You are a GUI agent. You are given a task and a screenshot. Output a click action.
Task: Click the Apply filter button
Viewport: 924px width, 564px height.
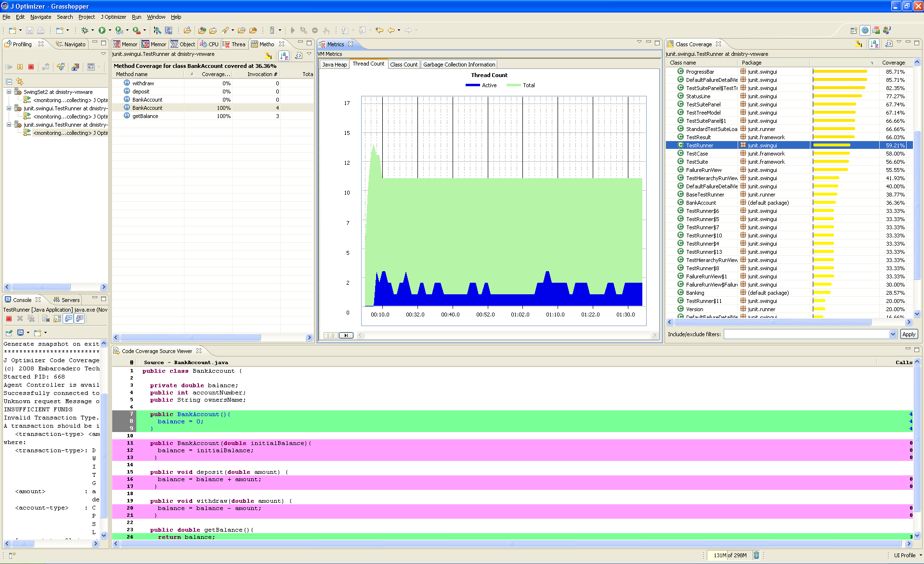tap(909, 334)
